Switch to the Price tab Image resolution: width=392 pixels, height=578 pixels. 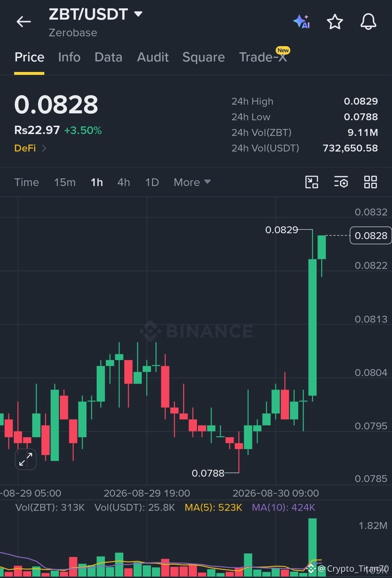29,57
